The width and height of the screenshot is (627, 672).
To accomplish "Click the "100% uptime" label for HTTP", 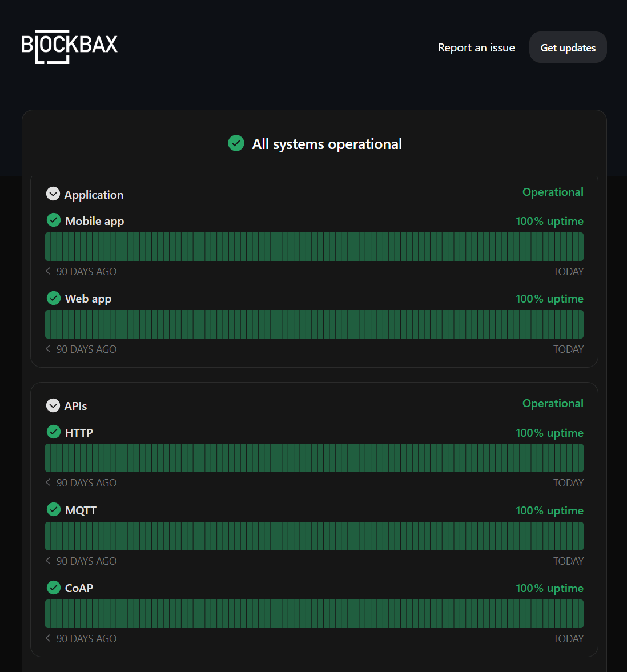I will [549, 432].
